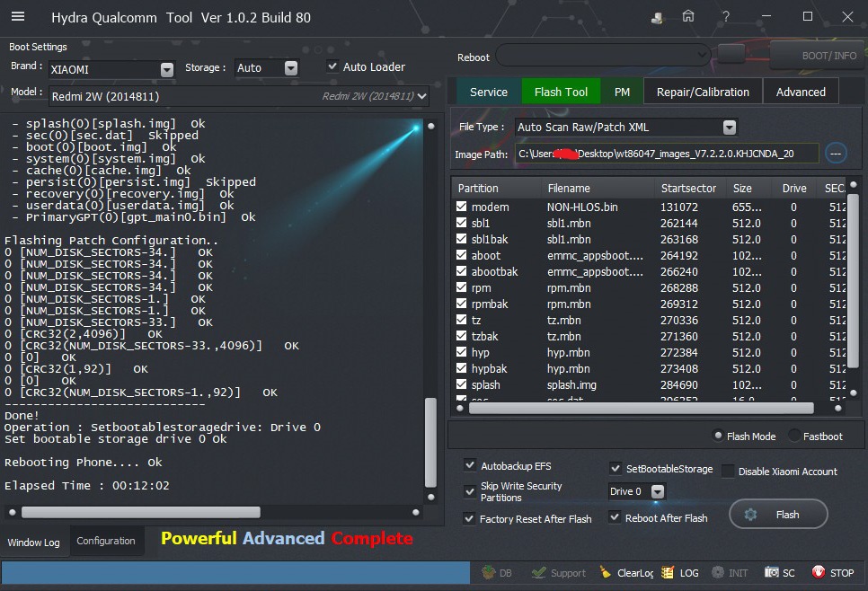Uncheck the abootbak partition checkbox
The width and height of the screenshot is (868, 591).
point(461,271)
